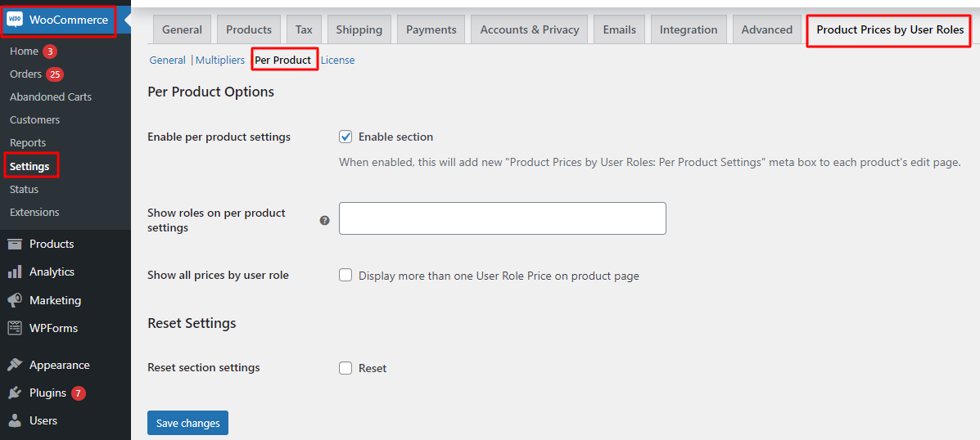Click the Marketing megaphone icon
Viewport: 980px width, 440px height.
pos(15,300)
